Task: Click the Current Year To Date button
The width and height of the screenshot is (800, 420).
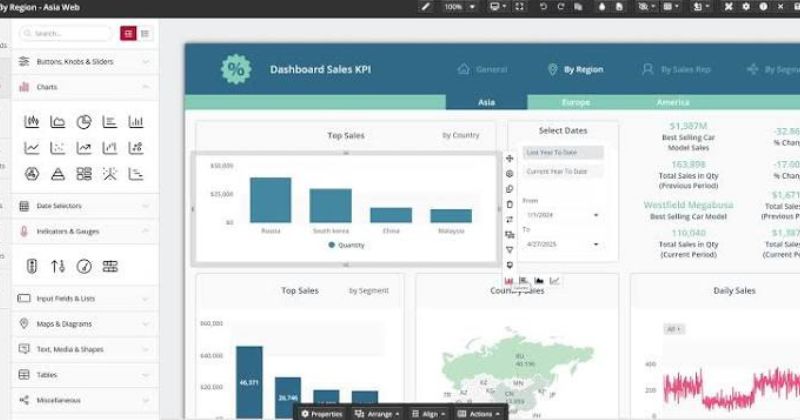Action: (x=563, y=171)
